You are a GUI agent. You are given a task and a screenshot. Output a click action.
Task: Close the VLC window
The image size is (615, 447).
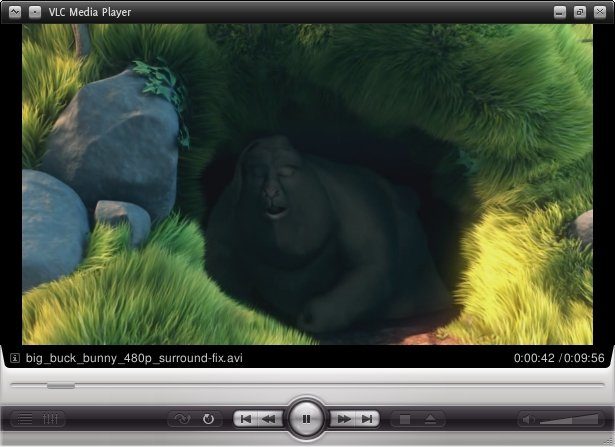click(600, 12)
